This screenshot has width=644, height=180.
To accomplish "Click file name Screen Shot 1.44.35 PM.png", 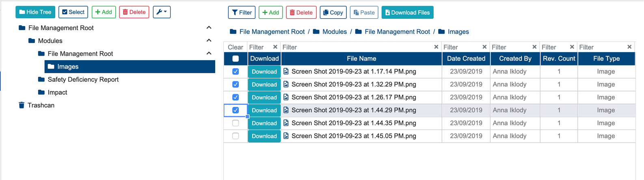I will tap(354, 123).
